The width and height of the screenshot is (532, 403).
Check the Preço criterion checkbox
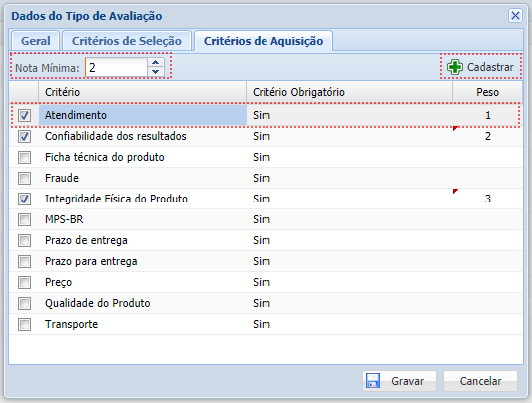24,282
